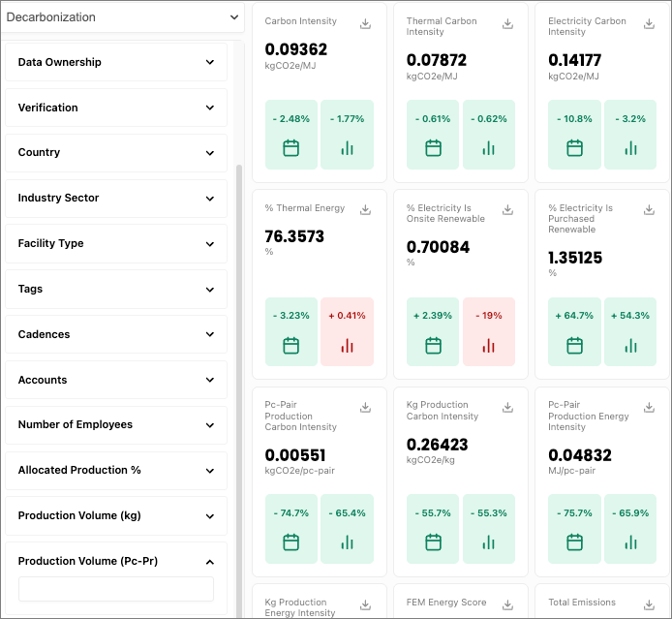Click red bar chart icon under +0.41%

point(348,346)
